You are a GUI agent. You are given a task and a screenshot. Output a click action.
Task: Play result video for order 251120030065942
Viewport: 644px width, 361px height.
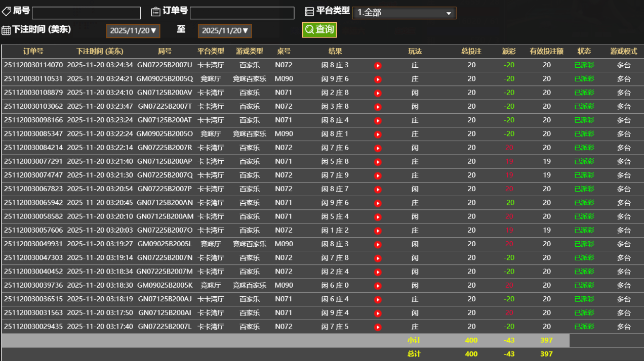[x=378, y=203]
